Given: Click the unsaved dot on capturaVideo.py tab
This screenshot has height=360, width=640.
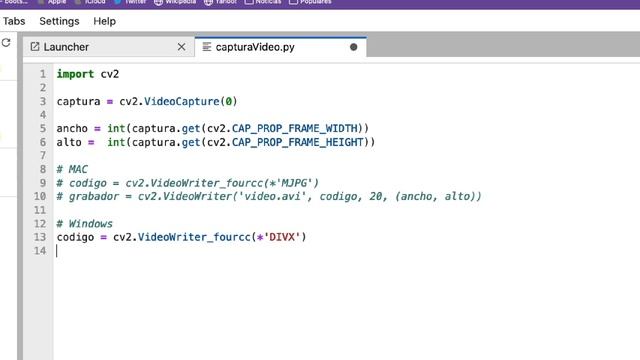Looking at the screenshot, I should coord(353,47).
